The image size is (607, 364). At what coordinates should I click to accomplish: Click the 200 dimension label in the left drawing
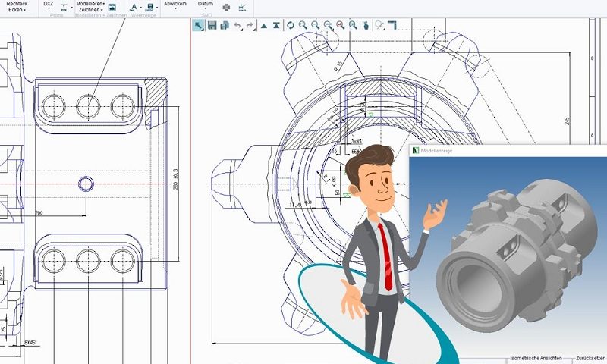[39, 213]
